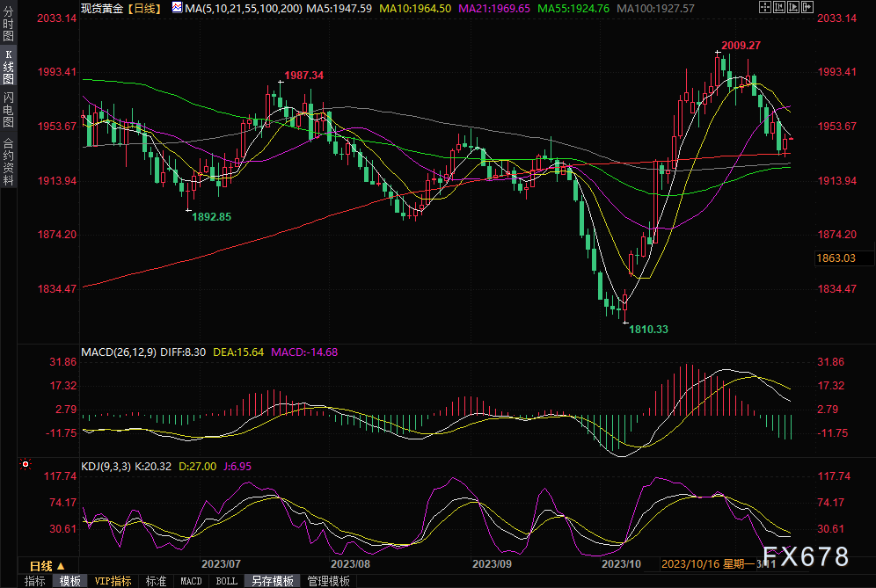Apply the BOLL template
The width and height of the screenshot is (876, 588).
pos(226,581)
